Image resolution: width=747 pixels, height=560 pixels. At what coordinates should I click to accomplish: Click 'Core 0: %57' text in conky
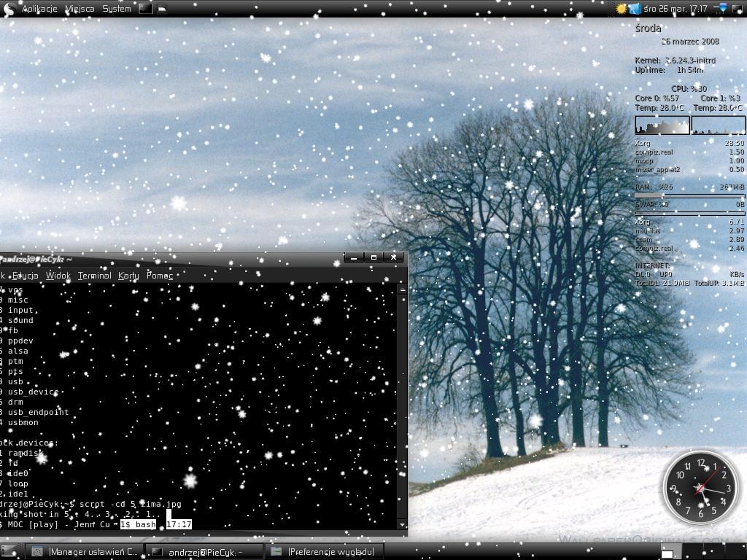click(657, 98)
